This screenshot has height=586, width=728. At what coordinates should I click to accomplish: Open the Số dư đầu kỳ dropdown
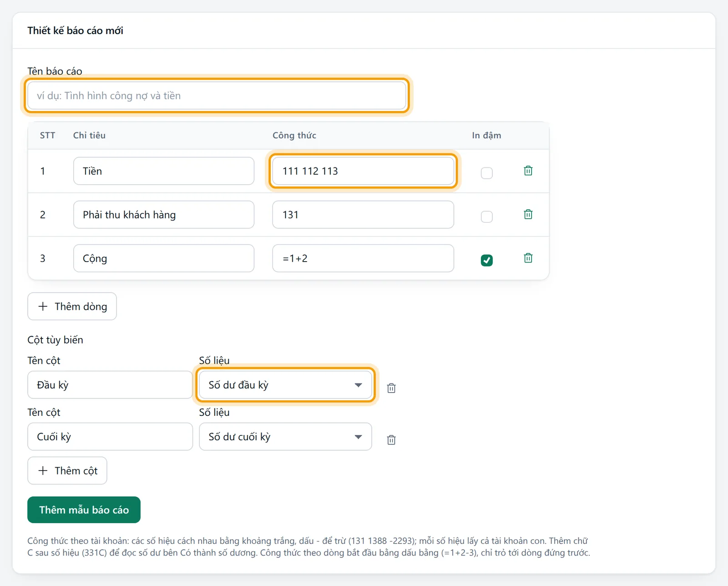point(286,385)
